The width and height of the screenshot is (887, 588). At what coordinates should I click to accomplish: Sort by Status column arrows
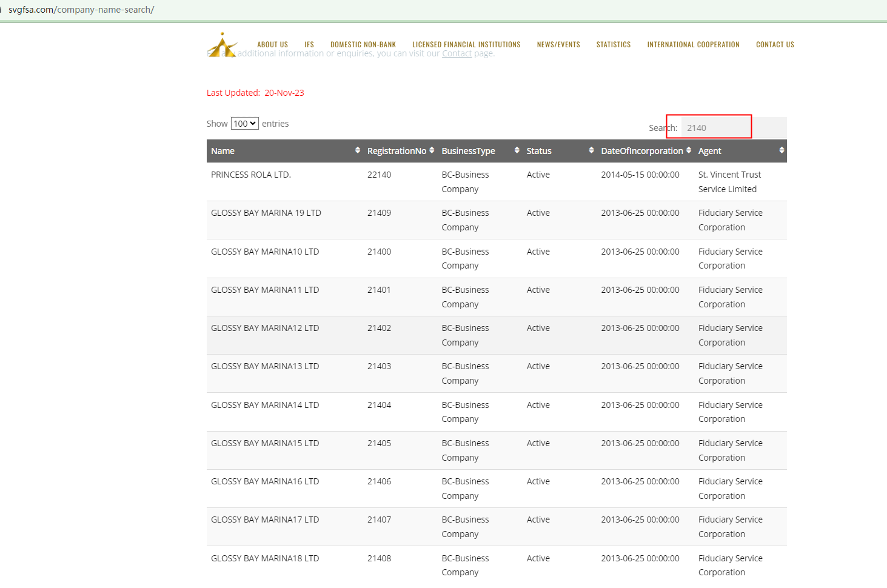pos(591,150)
